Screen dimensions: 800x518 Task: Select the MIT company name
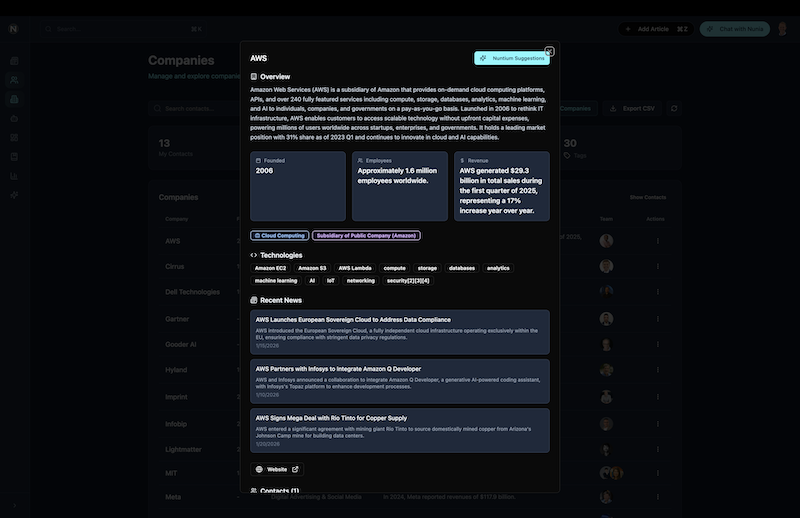tap(171, 473)
